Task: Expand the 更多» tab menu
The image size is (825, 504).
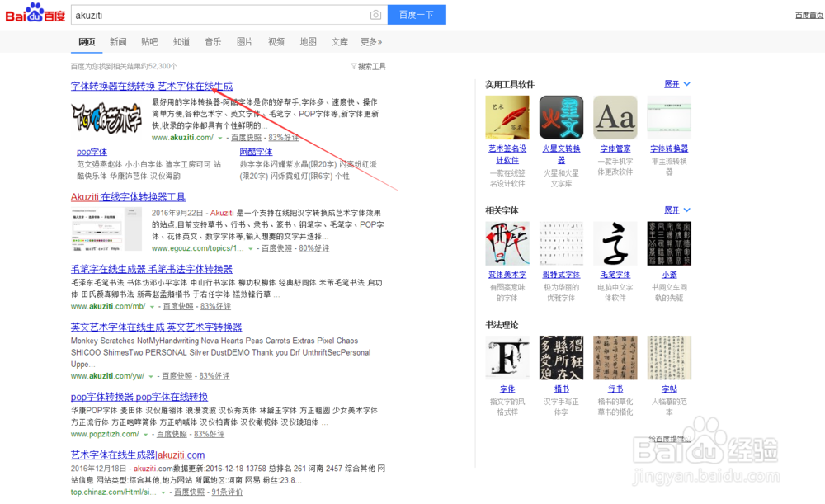Action: click(371, 41)
